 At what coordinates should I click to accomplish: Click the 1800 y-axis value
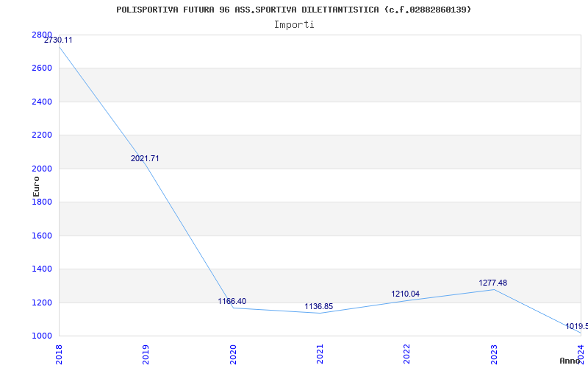[42, 202]
